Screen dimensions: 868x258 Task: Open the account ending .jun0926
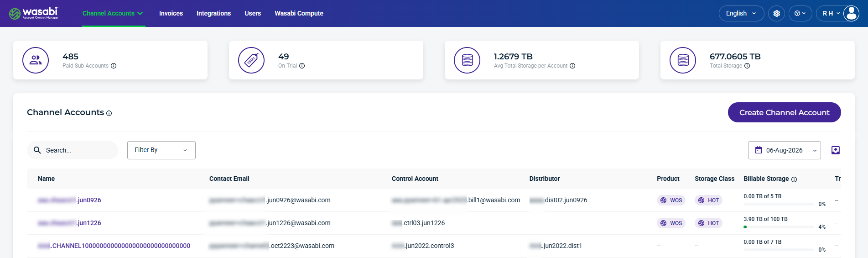(69, 200)
